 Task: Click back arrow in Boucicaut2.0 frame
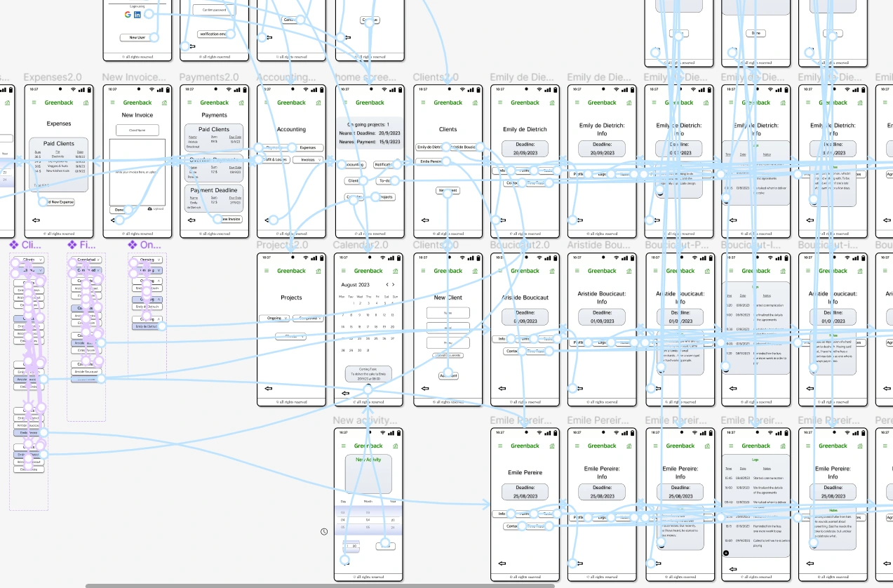(501, 388)
